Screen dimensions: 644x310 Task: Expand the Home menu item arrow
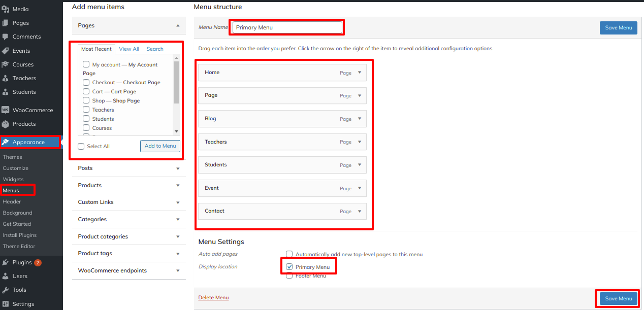360,73
